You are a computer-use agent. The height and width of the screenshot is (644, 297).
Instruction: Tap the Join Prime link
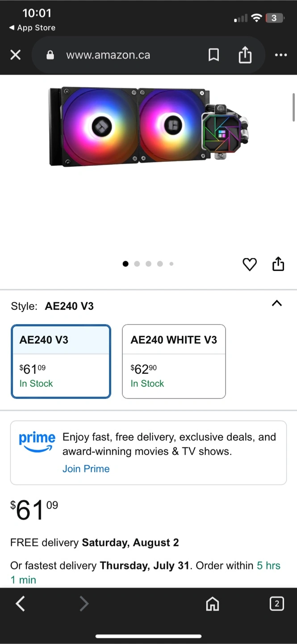[86, 469]
